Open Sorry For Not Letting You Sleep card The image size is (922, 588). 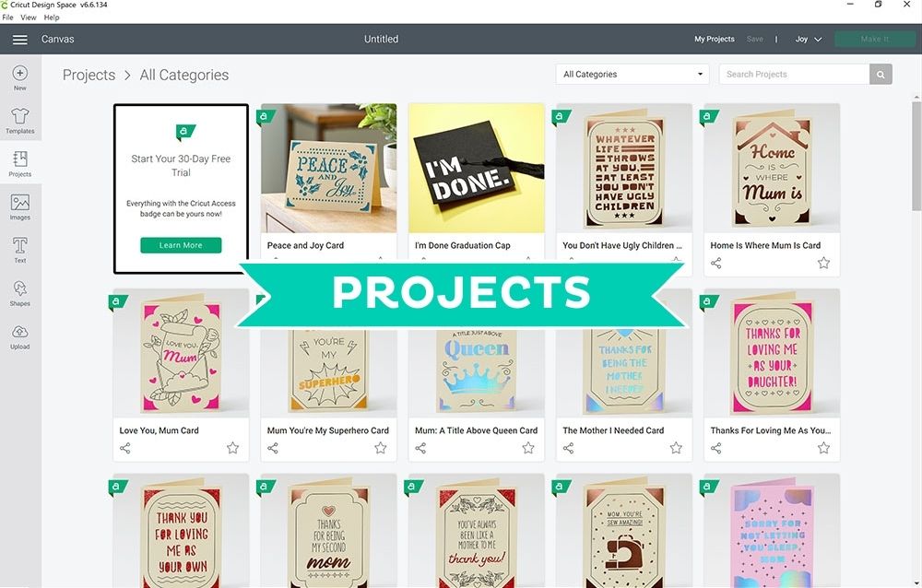pyautogui.click(x=772, y=531)
